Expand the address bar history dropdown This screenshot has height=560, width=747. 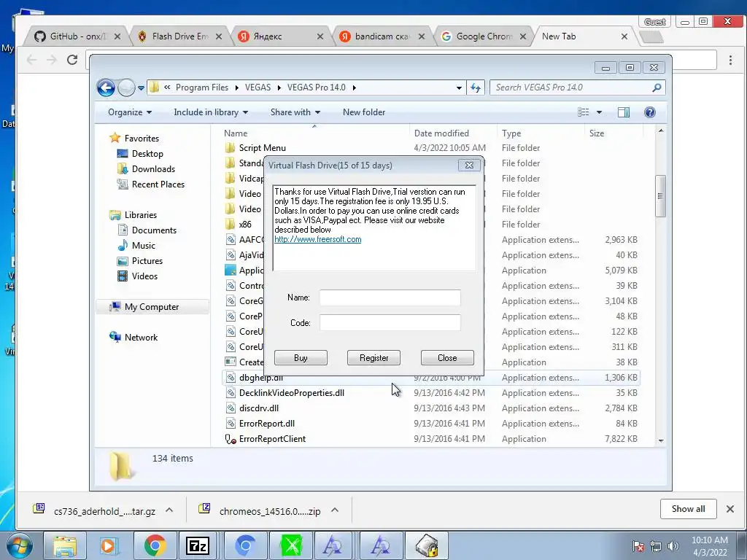click(459, 87)
